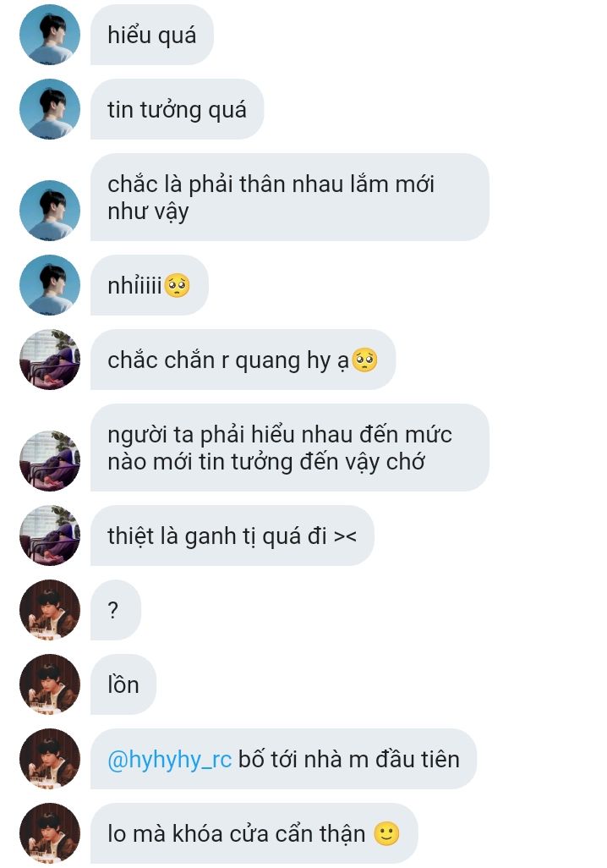Click pleading face emoji after 'quang hy ạ'
Screen dimensions: 607x868
tap(364, 360)
